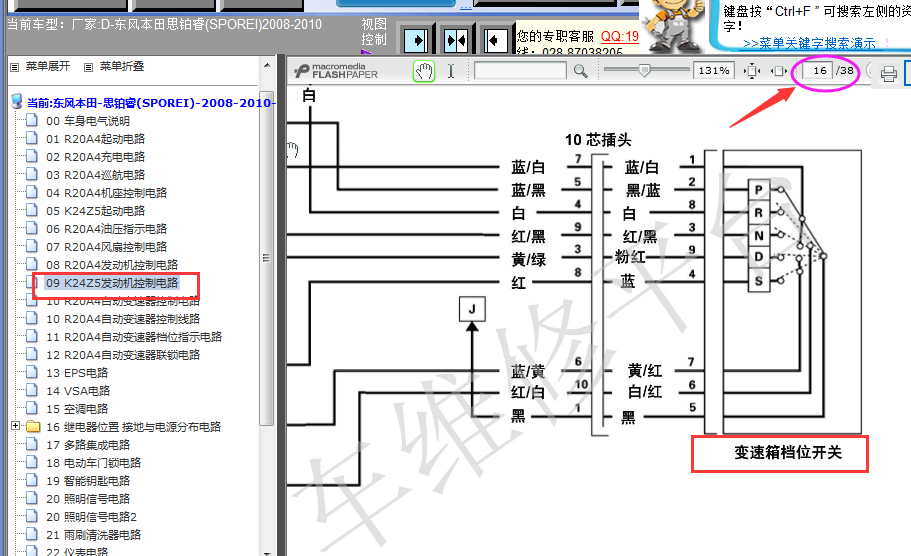
Task: Click the P gear position box in diagram
Action: click(x=758, y=190)
